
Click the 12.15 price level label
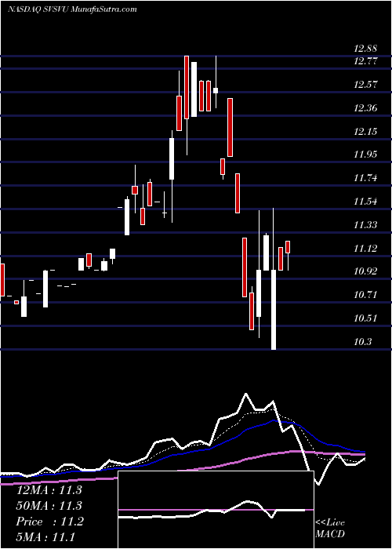point(366,132)
